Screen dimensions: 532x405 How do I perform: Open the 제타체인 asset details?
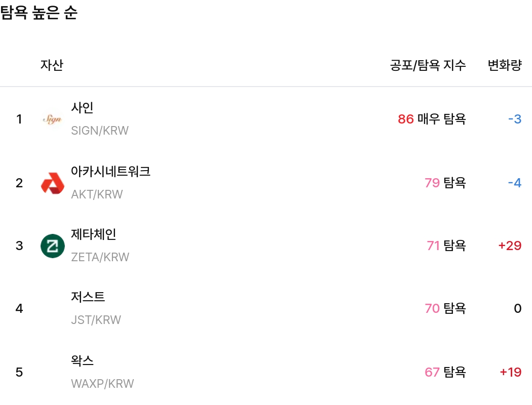[93, 246]
